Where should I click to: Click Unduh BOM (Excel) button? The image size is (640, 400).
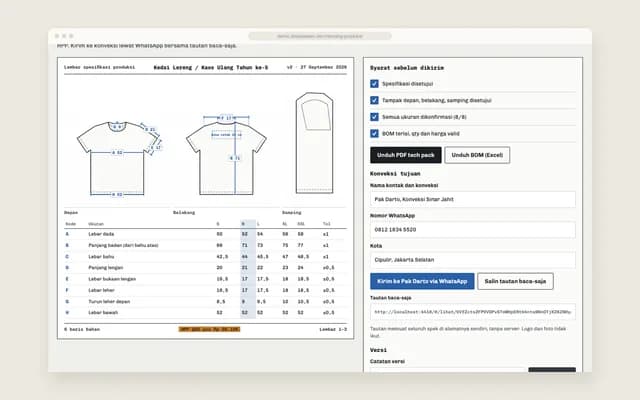click(477, 155)
